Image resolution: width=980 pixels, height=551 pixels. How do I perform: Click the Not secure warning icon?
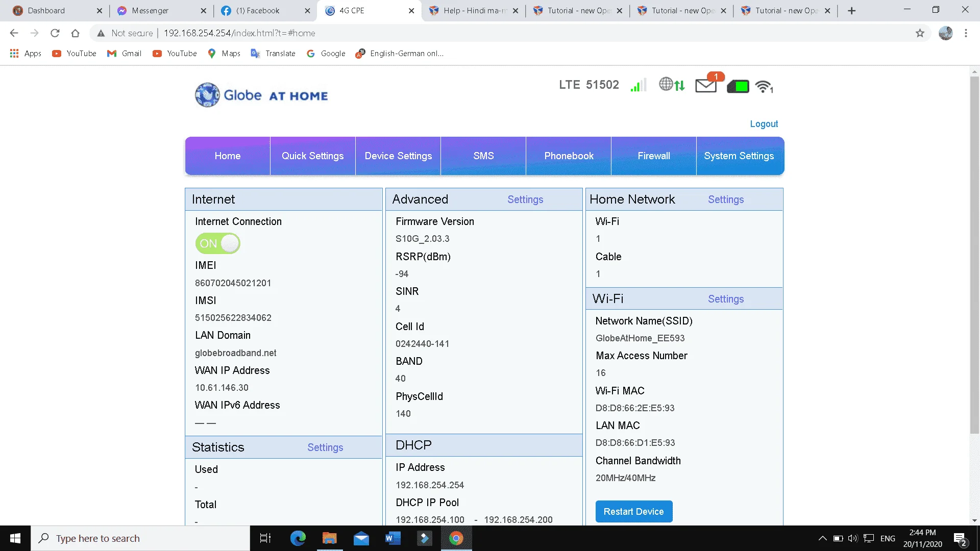pos(101,33)
